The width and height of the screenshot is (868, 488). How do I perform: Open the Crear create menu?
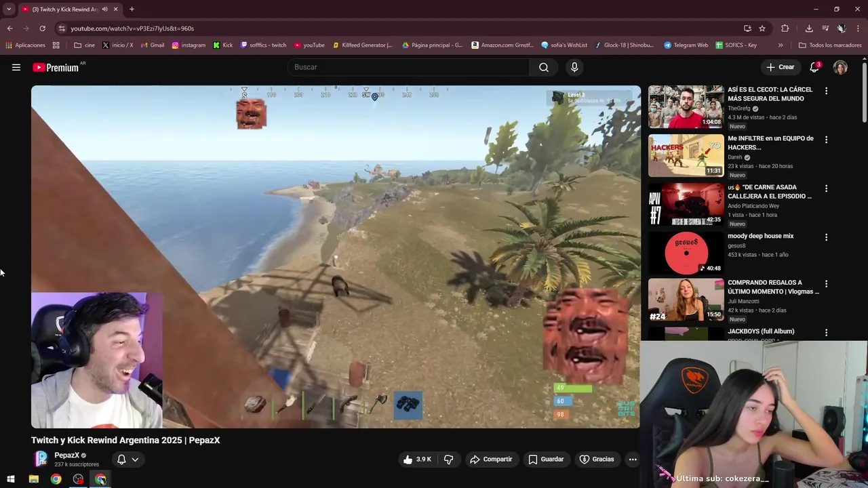(780, 67)
